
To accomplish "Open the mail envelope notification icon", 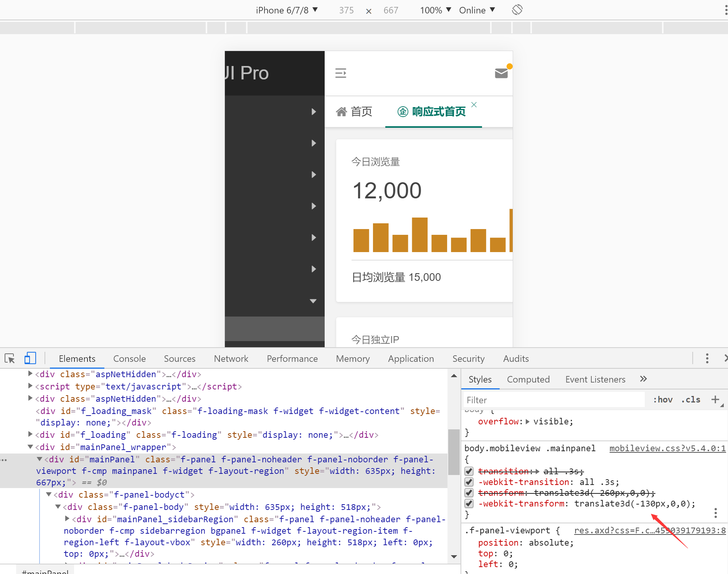I will [x=501, y=73].
